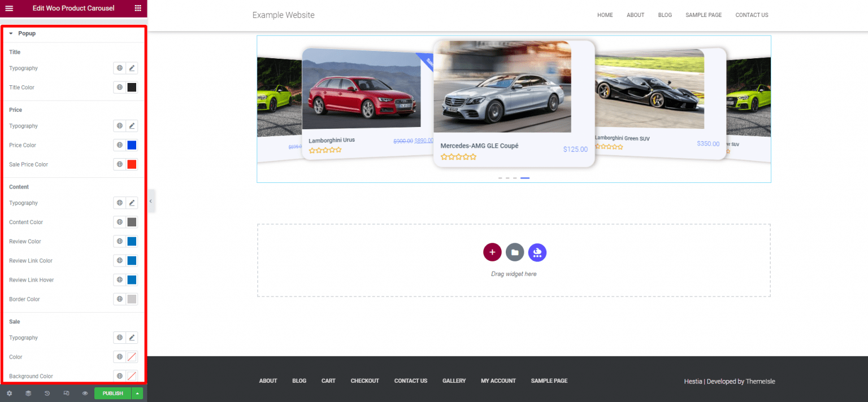
Task: Toggle global style for Title Color
Action: (119, 87)
